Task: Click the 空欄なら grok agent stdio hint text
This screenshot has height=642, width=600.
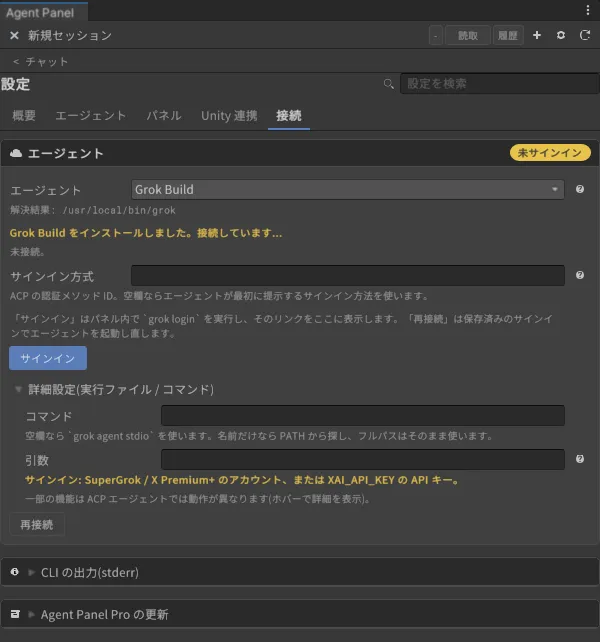Action: 259,436
